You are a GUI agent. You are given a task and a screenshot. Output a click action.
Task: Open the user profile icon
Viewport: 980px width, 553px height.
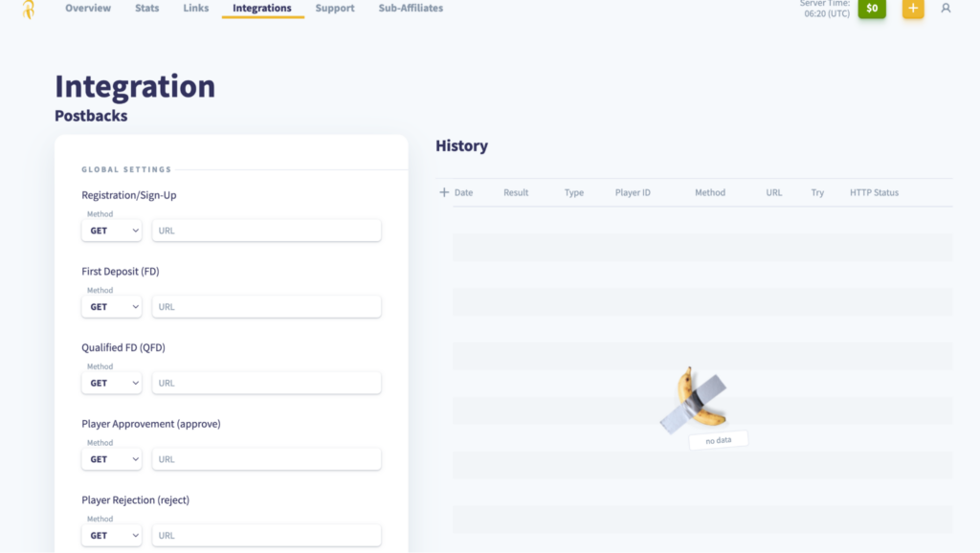point(946,8)
